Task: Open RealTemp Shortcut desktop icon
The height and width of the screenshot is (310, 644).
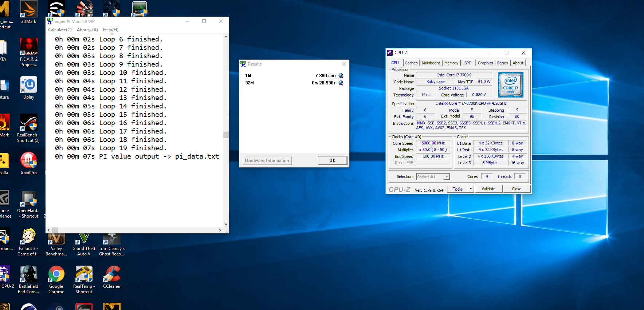Action: pyautogui.click(x=84, y=280)
